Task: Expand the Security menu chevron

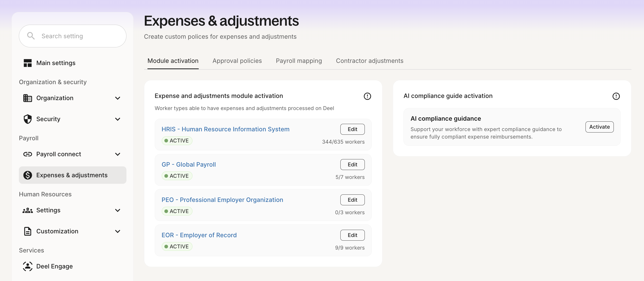Action: [x=117, y=119]
